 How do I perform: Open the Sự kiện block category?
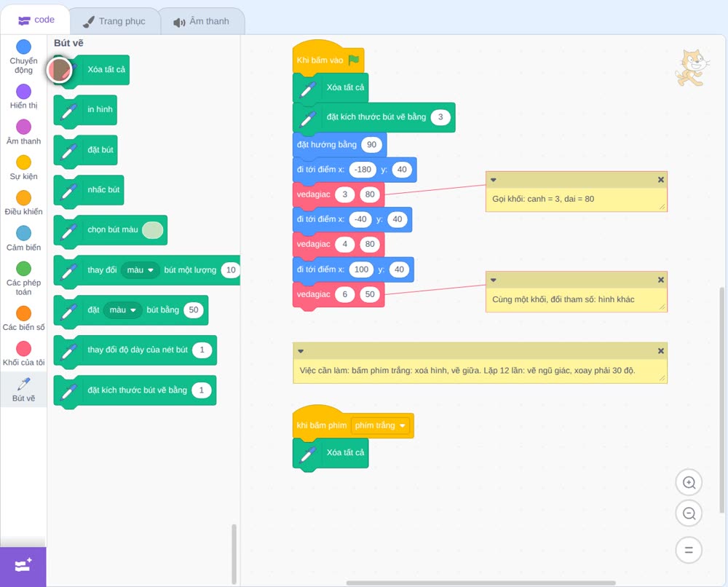[x=24, y=168]
